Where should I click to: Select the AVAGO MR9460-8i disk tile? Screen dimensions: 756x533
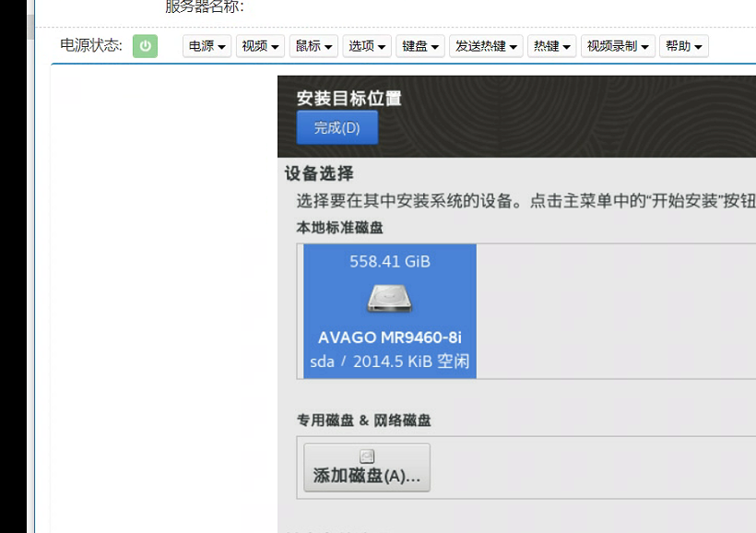[x=390, y=311]
